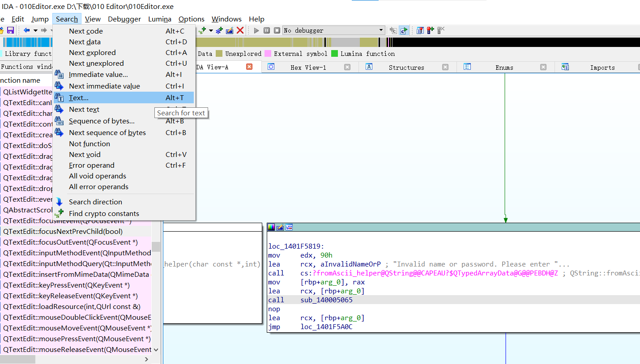Select Next data menu entry
Viewport: 640px width, 364px height.
pyautogui.click(x=124, y=42)
